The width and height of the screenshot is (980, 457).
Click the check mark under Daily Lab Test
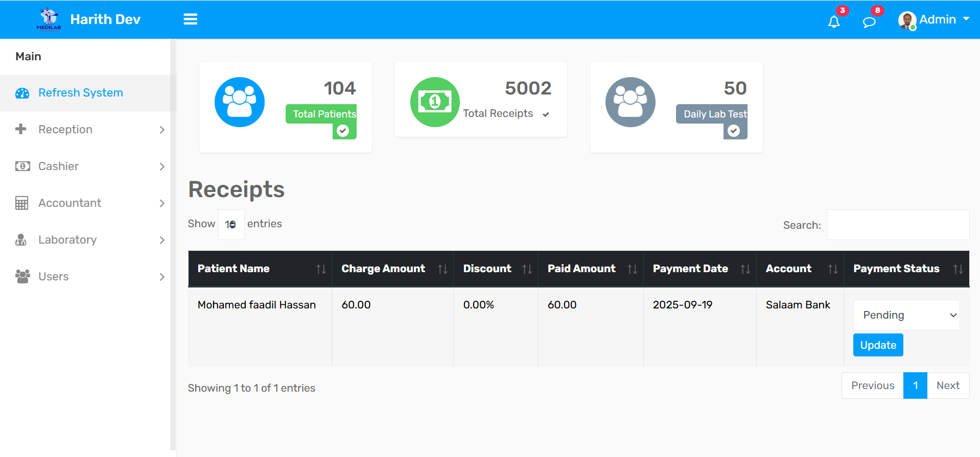tap(734, 131)
